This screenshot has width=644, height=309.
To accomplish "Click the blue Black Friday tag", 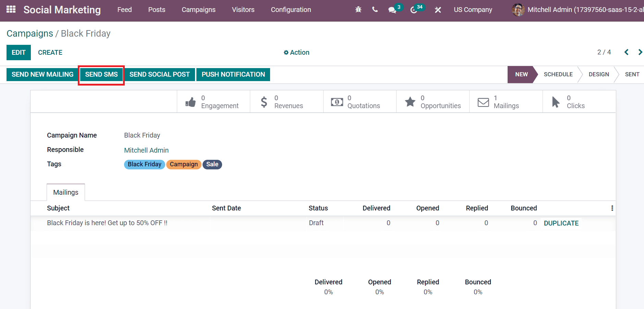I will pos(144,164).
